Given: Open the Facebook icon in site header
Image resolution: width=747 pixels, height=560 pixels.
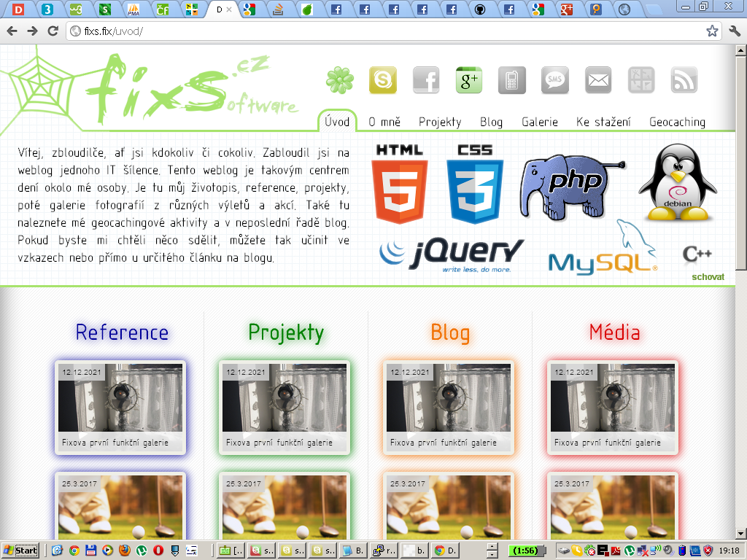Looking at the screenshot, I should pos(426,79).
